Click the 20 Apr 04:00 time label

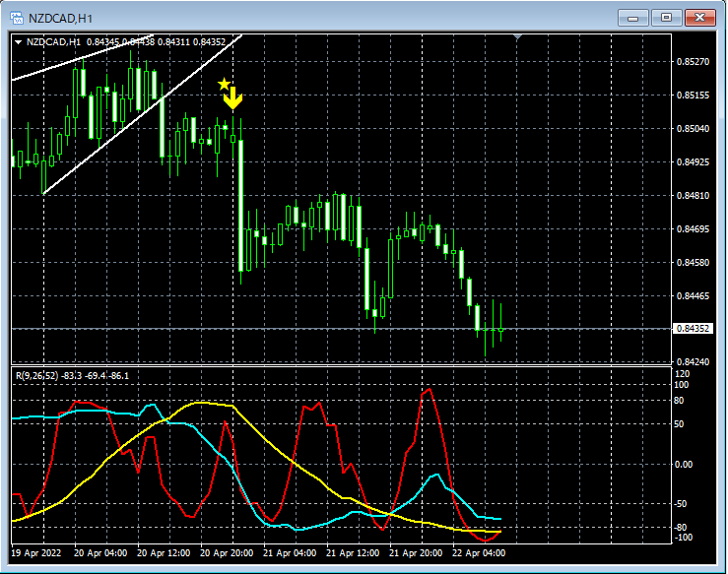[x=100, y=553]
